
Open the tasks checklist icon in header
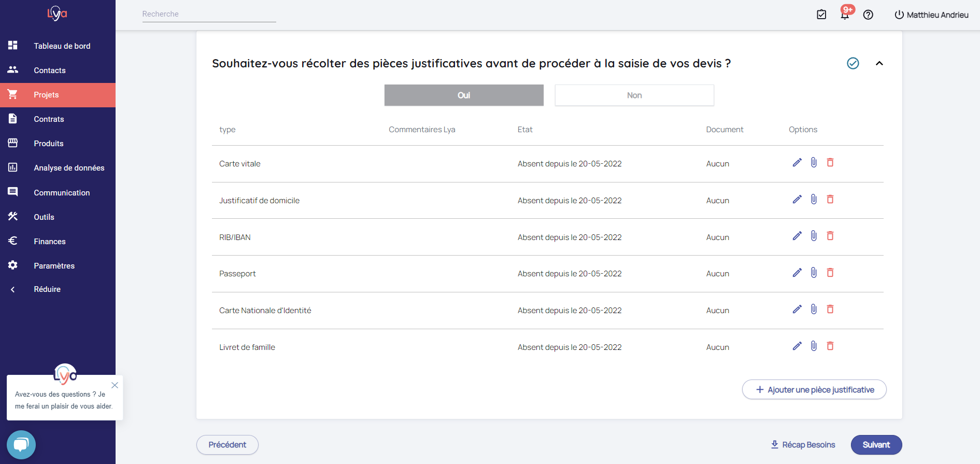[821, 15]
